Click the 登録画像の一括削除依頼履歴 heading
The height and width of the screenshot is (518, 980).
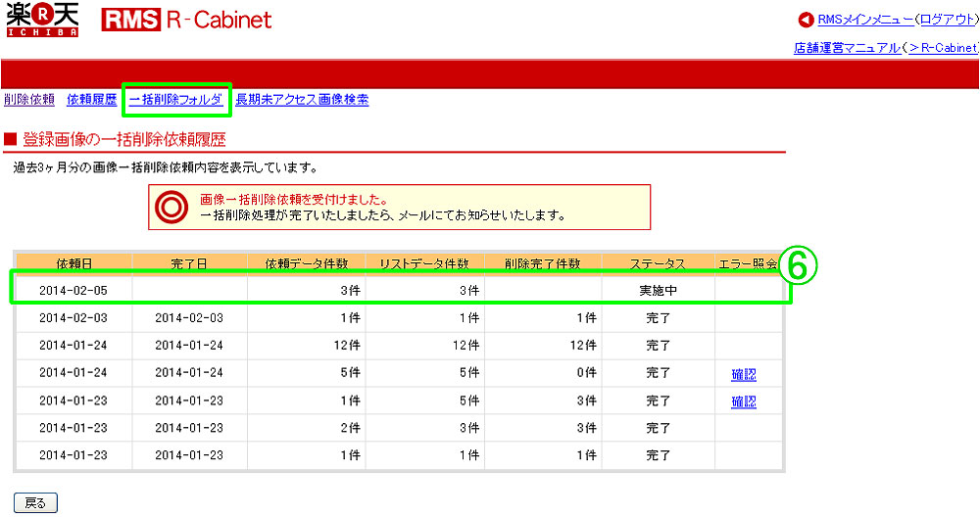[124, 139]
